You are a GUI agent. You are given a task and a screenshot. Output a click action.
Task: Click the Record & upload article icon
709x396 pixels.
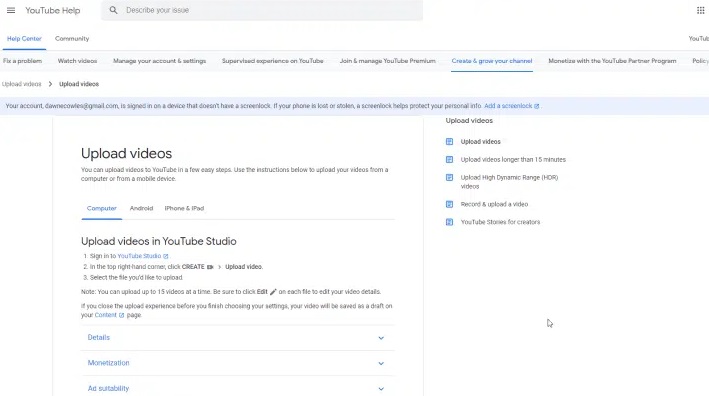[x=449, y=204]
